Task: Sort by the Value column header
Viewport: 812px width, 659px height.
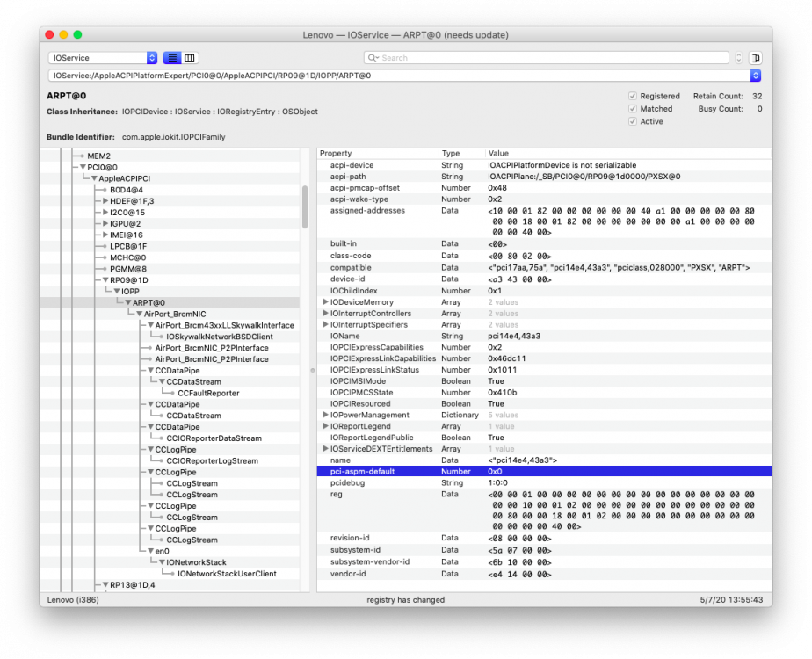Action: point(628,153)
